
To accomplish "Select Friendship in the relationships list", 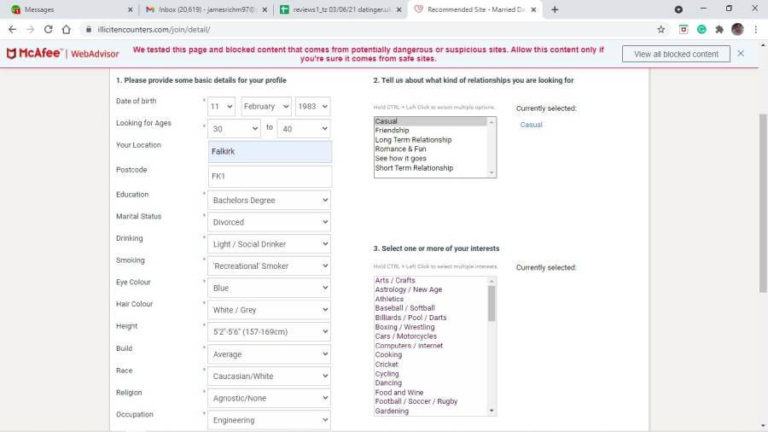I will click(392, 130).
